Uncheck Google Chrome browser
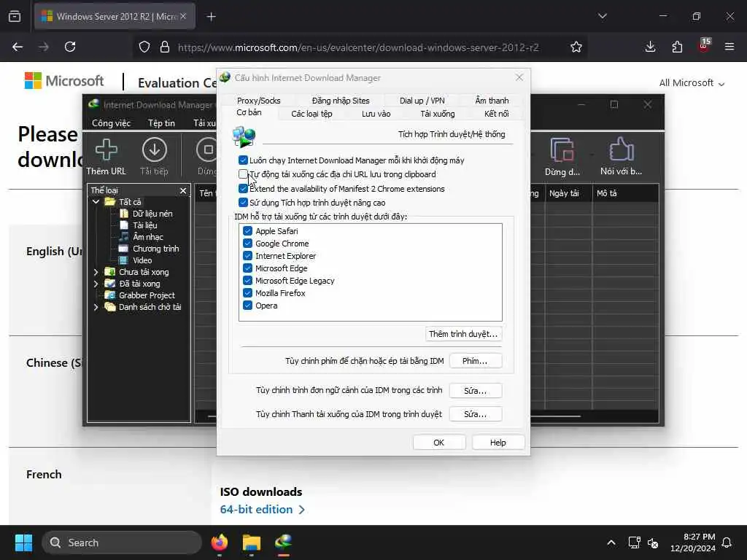 (x=247, y=244)
